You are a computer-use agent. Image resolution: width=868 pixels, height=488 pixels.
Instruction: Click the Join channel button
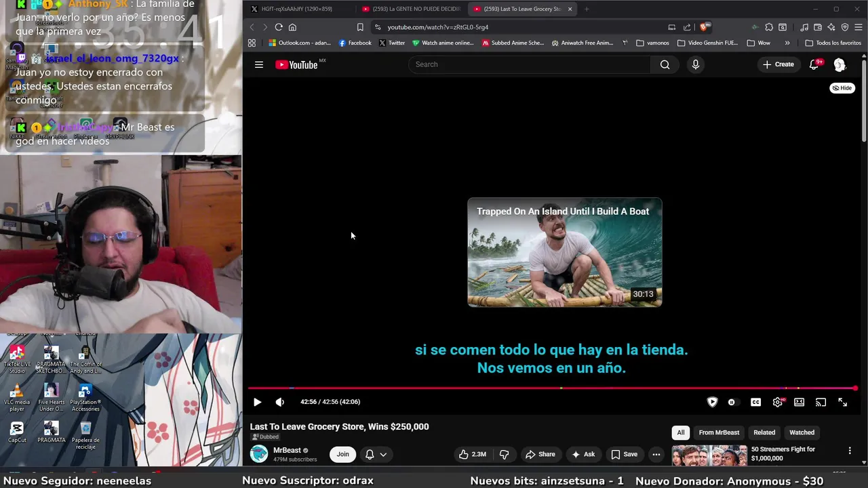click(x=343, y=454)
